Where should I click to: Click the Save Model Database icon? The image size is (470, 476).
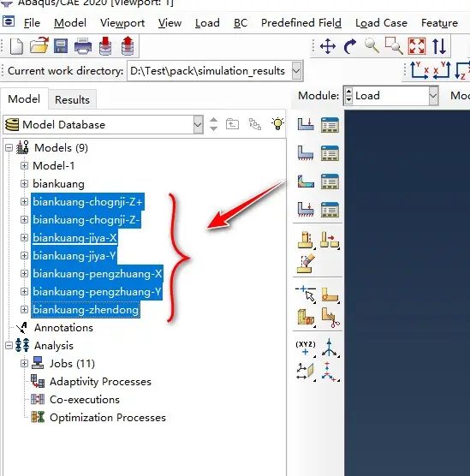pos(61,46)
